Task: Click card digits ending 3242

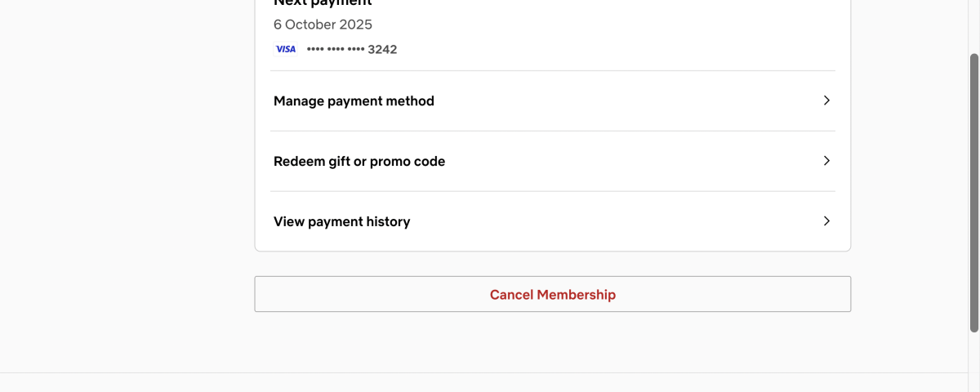Action: [382, 50]
